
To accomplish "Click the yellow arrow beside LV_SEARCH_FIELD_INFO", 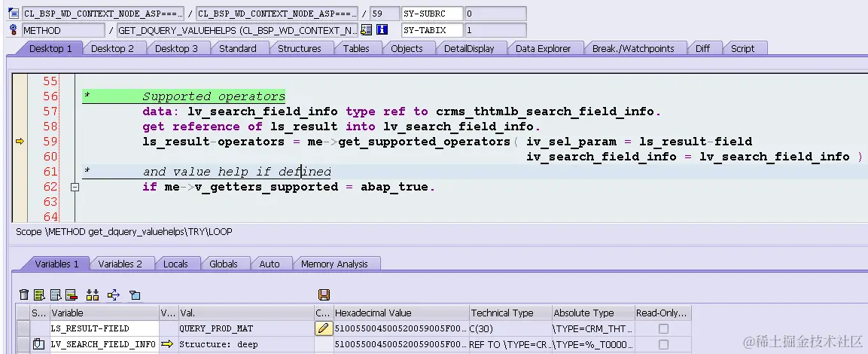I will tap(166, 344).
